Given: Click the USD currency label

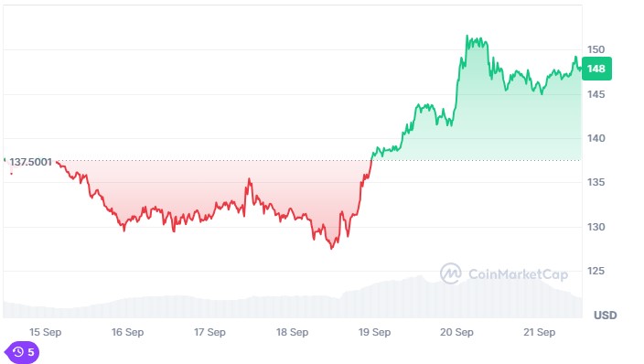Looking at the screenshot, I should [606, 316].
